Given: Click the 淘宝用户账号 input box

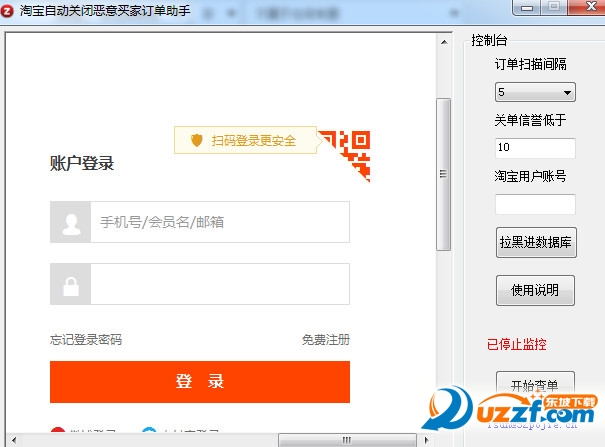Looking at the screenshot, I should (535, 204).
